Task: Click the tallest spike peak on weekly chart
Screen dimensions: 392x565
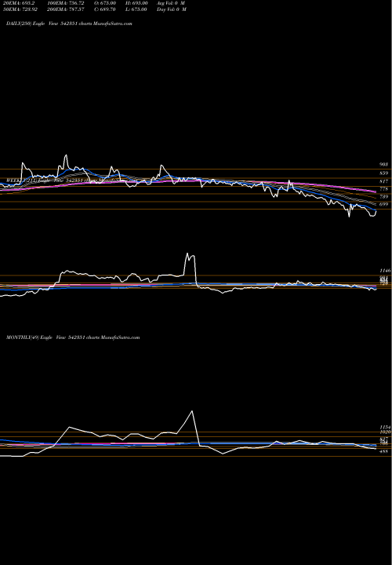Action: coord(187,253)
